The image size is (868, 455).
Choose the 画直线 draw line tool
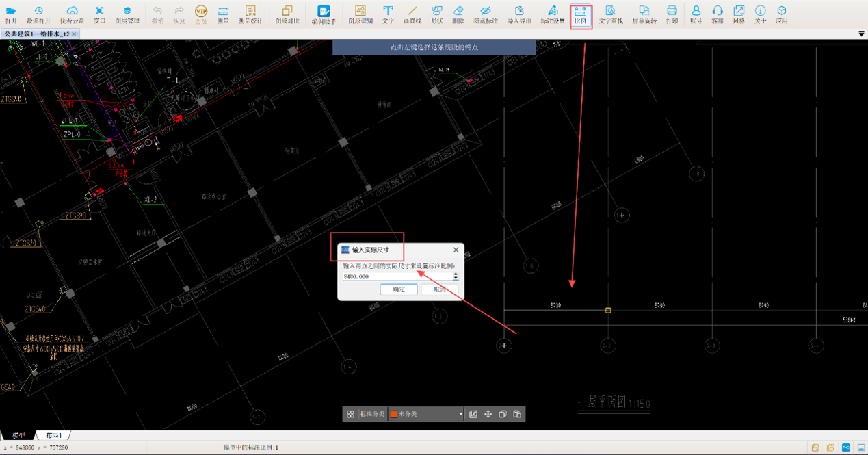(412, 14)
